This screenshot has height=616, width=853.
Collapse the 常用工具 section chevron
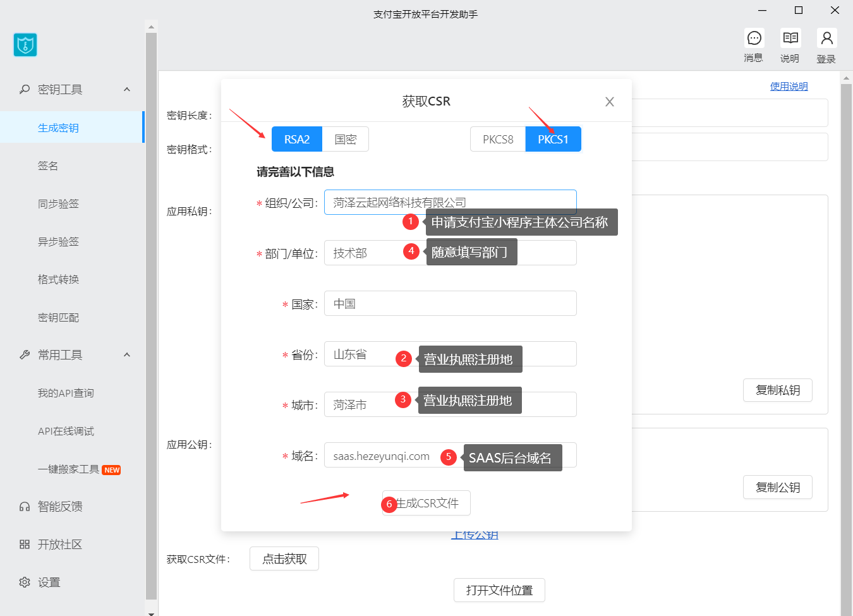pyautogui.click(x=127, y=354)
